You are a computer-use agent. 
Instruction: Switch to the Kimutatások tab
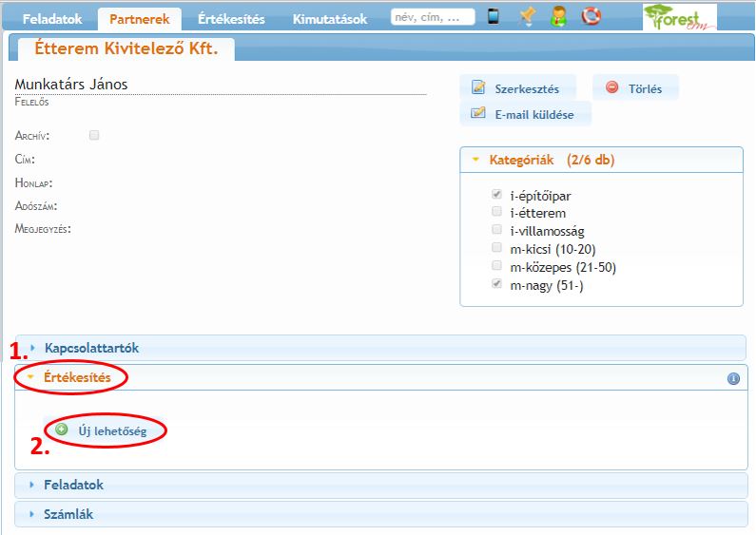click(x=329, y=19)
